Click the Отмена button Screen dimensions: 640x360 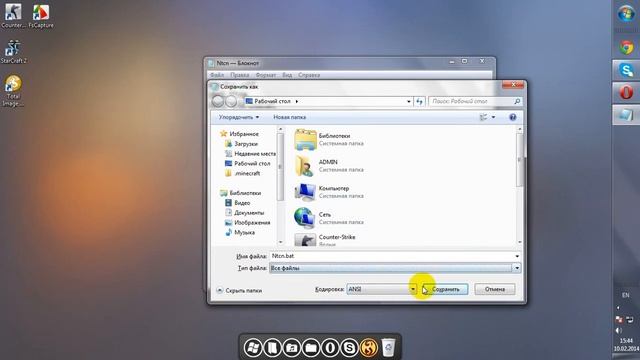tap(495, 289)
